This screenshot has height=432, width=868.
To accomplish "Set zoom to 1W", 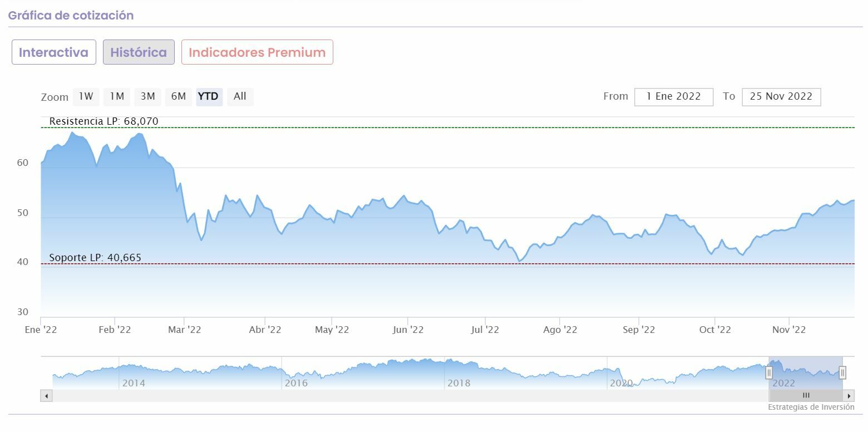I will [x=86, y=96].
